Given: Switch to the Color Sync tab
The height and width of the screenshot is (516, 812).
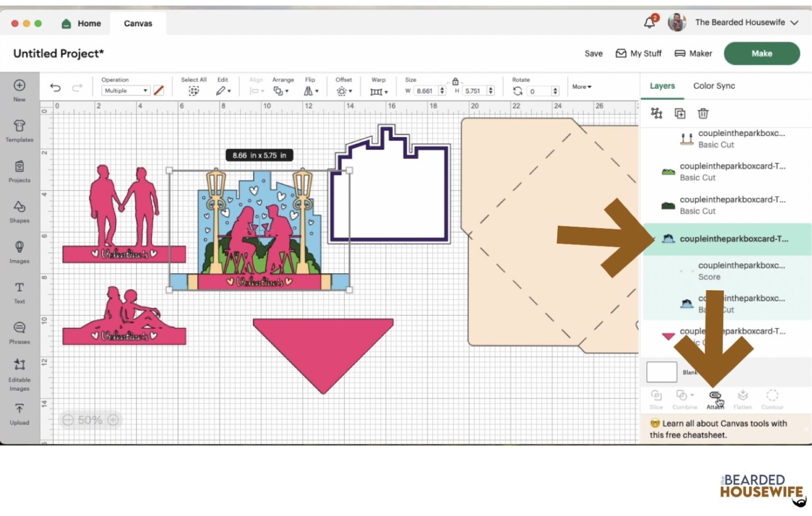Looking at the screenshot, I should pyautogui.click(x=714, y=86).
